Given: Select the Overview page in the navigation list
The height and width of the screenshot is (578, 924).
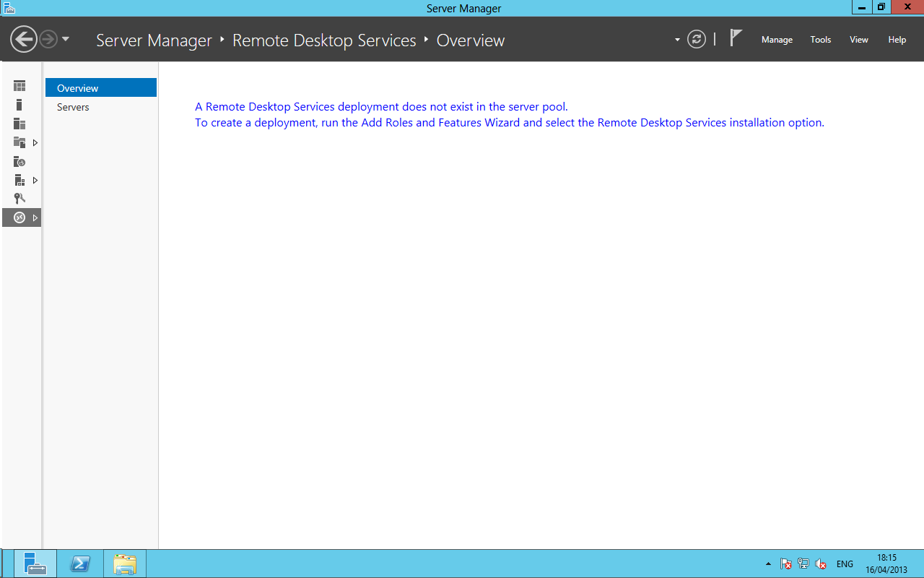Looking at the screenshot, I should tap(101, 87).
